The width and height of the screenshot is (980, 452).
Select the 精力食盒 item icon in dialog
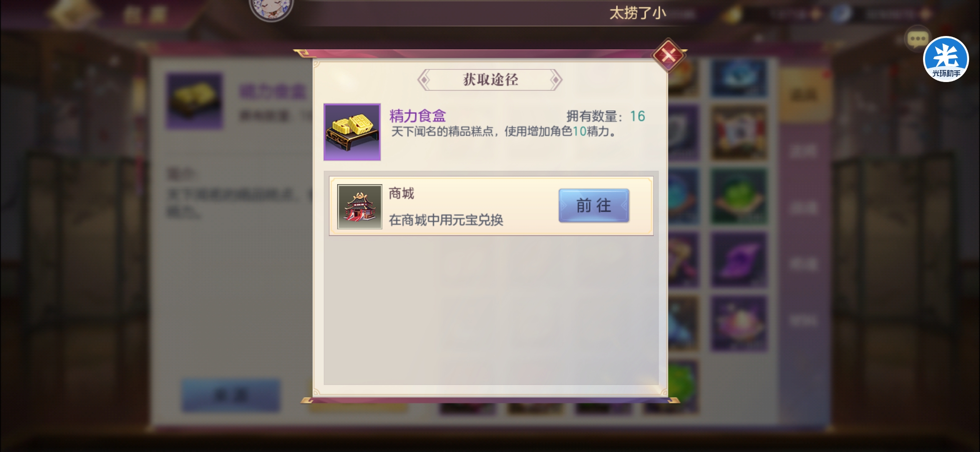coord(352,132)
